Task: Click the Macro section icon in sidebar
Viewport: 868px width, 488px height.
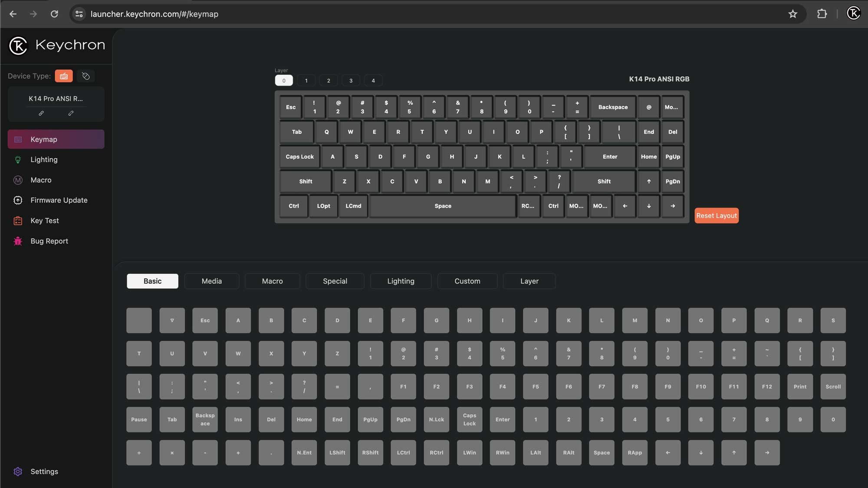Action: (x=17, y=180)
